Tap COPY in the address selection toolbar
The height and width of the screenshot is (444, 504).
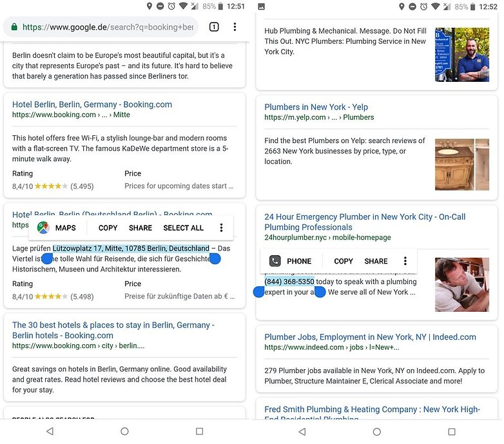(x=108, y=227)
